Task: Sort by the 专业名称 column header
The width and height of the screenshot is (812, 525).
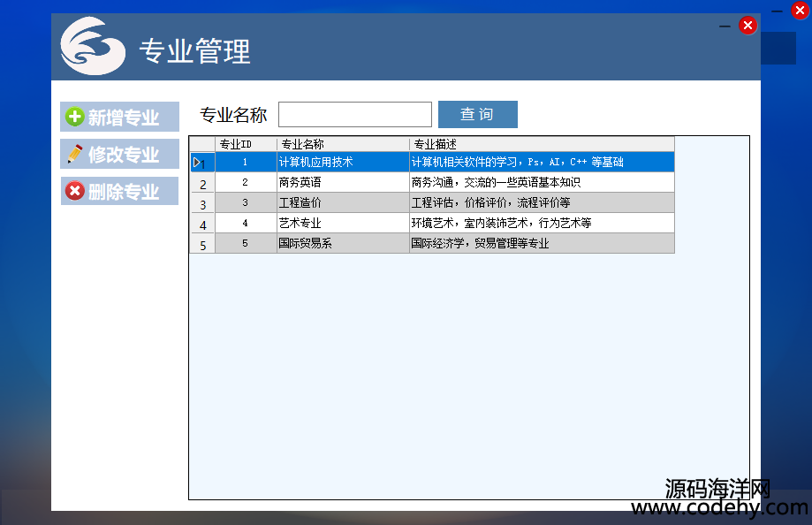Action: coord(342,144)
